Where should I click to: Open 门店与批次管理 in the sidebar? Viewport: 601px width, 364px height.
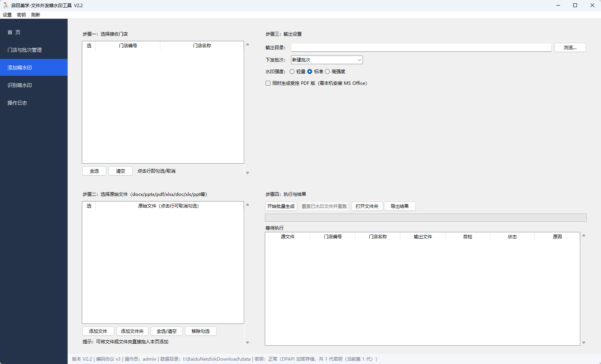pos(34,50)
